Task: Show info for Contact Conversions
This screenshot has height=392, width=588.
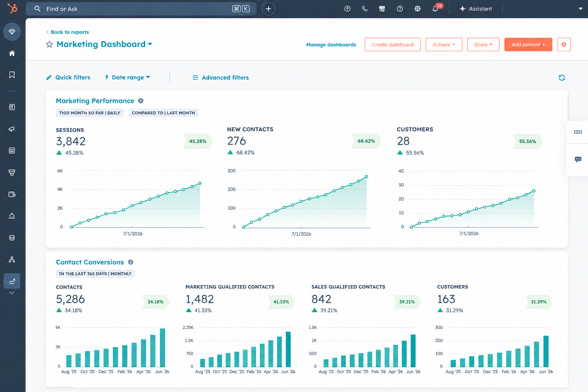Action: click(131, 262)
